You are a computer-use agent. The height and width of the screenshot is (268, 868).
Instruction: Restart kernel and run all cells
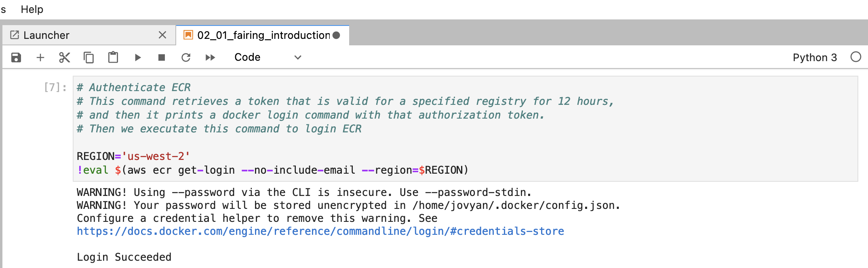tap(210, 57)
